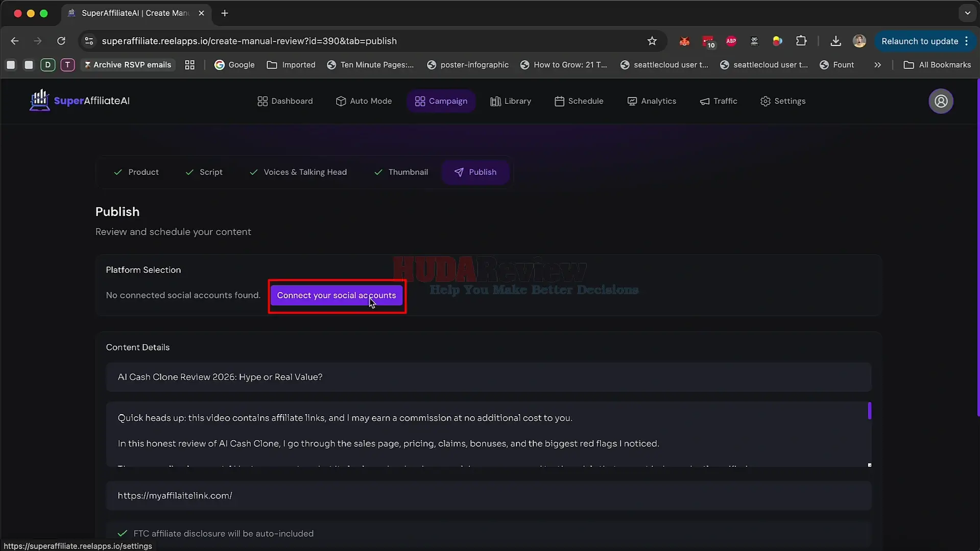Open the Archive RSVP emails bookmark
The height and width of the screenshot is (551, 980).
pyautogui.click(x=128, y=65)
